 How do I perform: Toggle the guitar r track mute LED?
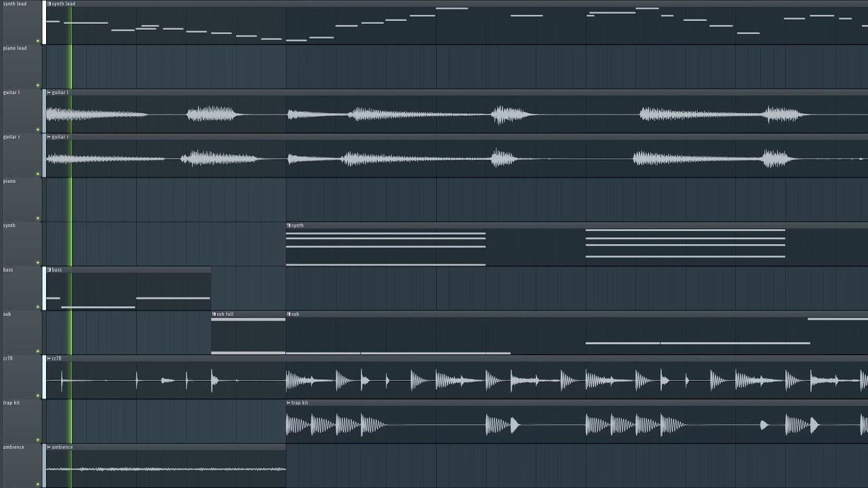38,174
